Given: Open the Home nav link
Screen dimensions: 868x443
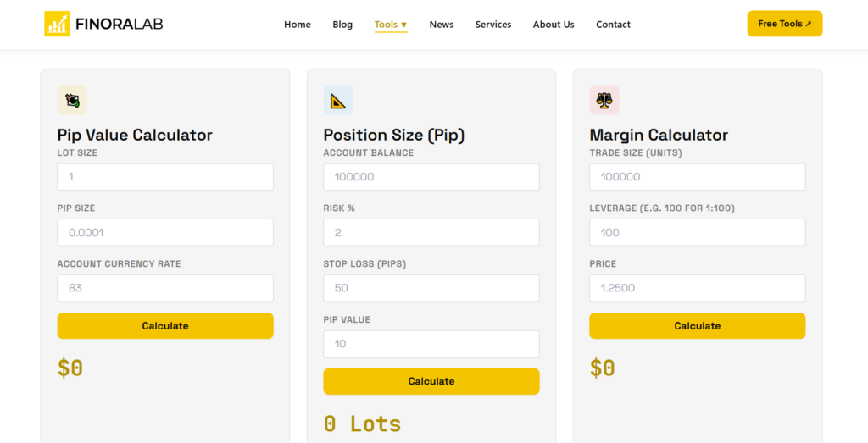Looking at the screenshot, I should point(298,25).
